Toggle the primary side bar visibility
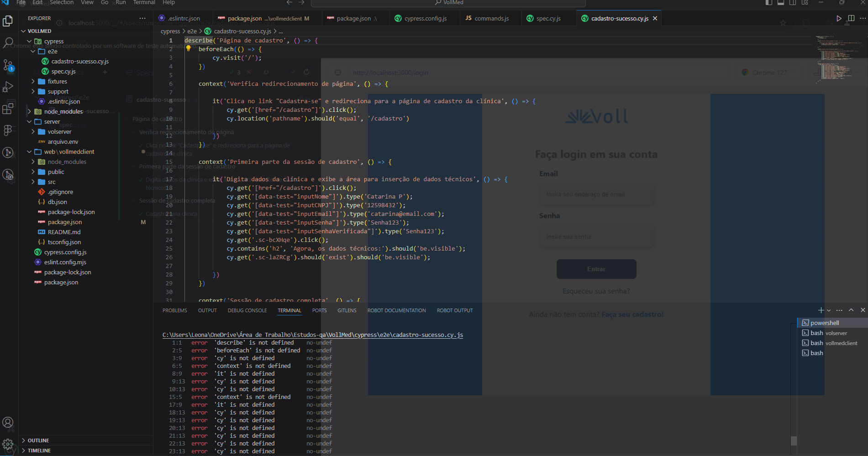Viewport: 868px width, 456px height. point(769,3)
